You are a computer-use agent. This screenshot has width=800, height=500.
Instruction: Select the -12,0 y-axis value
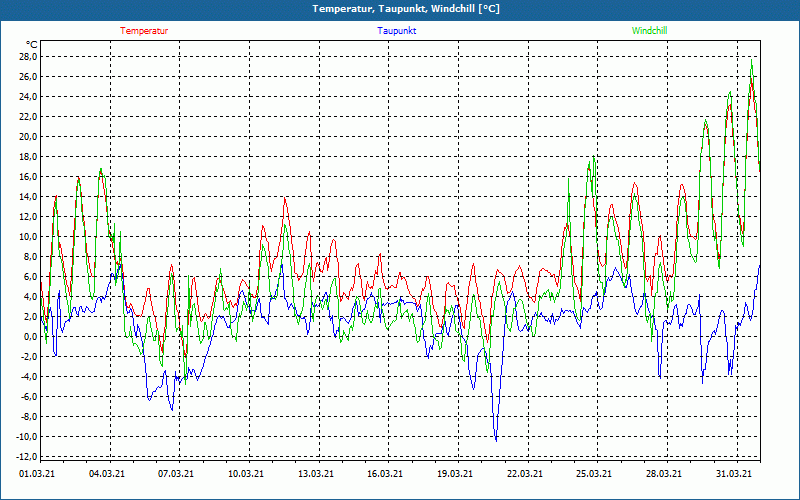[x=27, y=457]
